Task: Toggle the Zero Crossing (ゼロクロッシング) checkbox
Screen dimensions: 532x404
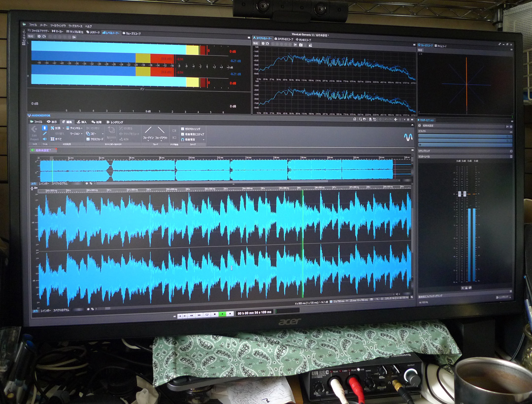Action: coord(183,128)
